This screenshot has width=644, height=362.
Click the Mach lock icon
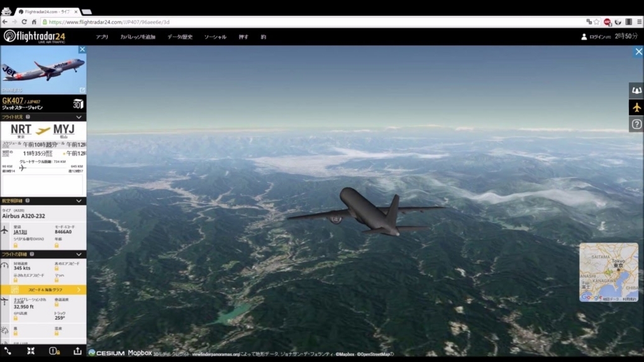click(57, 280)
